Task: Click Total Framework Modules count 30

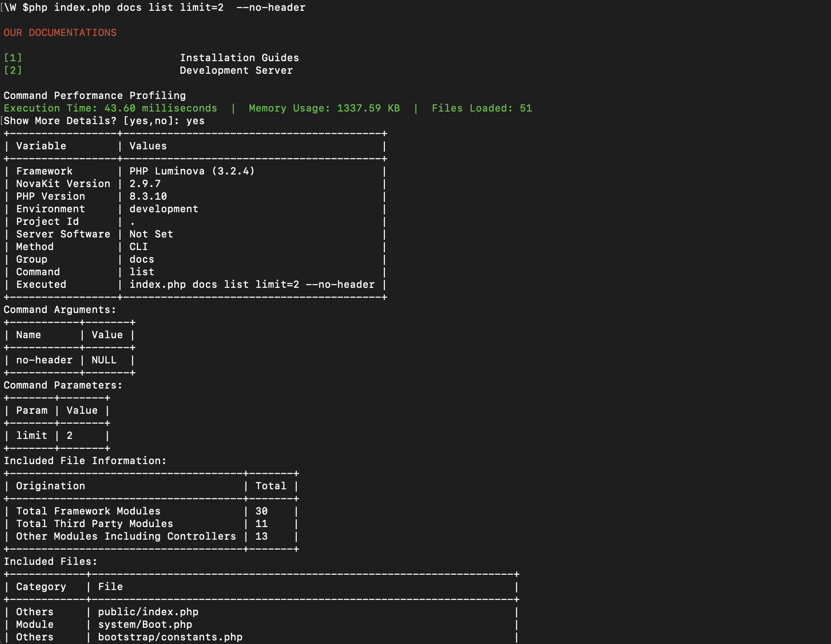Action: 261,511
